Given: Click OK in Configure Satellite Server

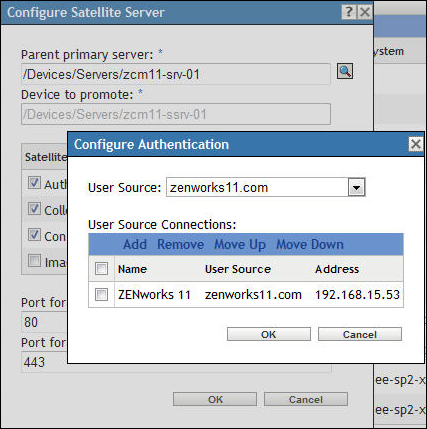Looking at the screenshot, I should pos(215,399).
